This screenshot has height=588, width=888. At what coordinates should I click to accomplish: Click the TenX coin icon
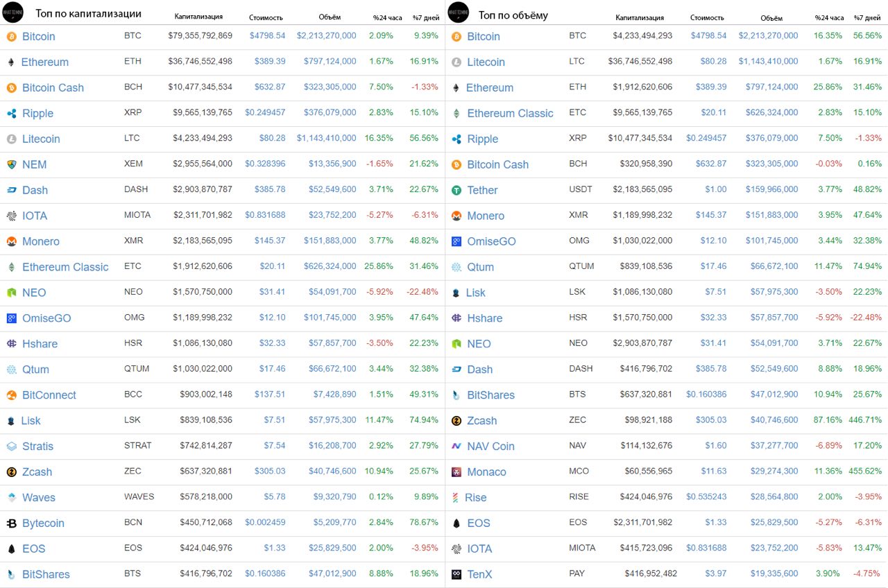456,575
